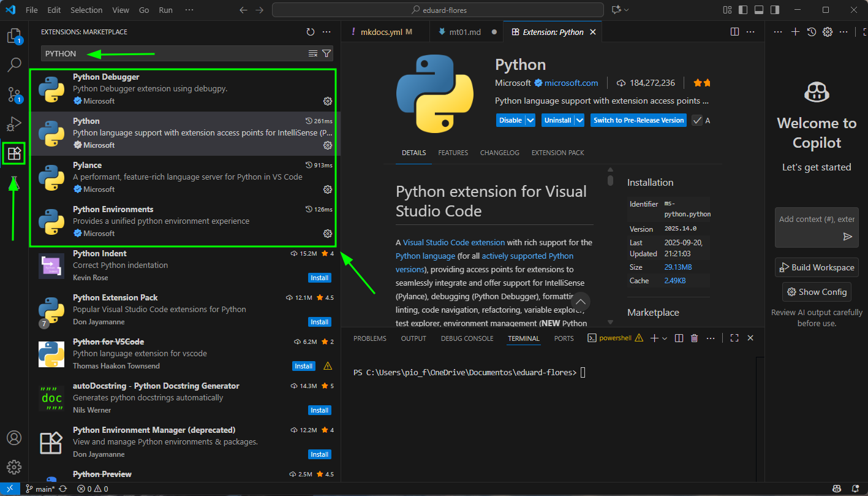Install the Python Indent extension
Image resolution: width=868 pixels, height=496 pixels.
319,278
